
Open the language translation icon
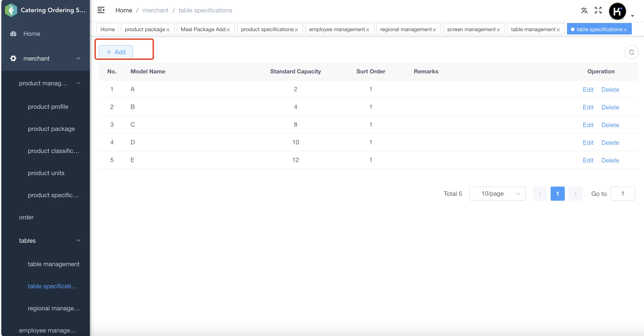(584, 10)
